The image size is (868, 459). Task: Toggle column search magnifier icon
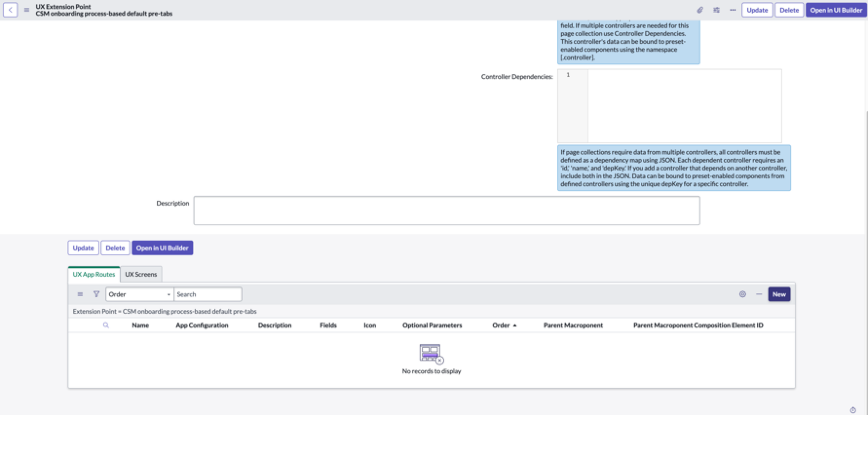[x=106, y=325]
